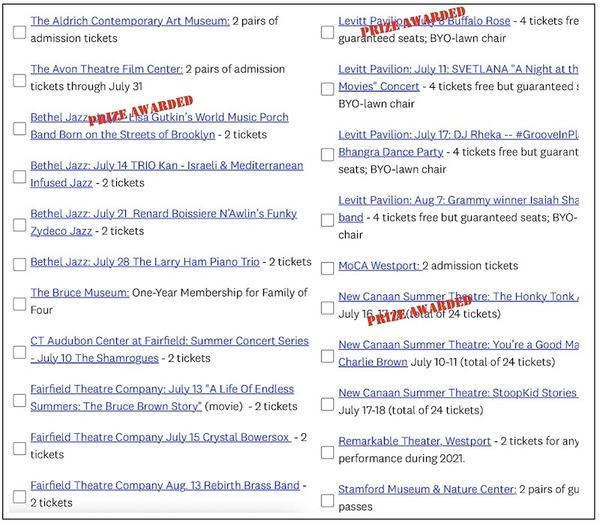Tick the Crystal Bowersox July 15 checkbox
The width and height of the screenshot is (600, 522).
click(20, 449)
